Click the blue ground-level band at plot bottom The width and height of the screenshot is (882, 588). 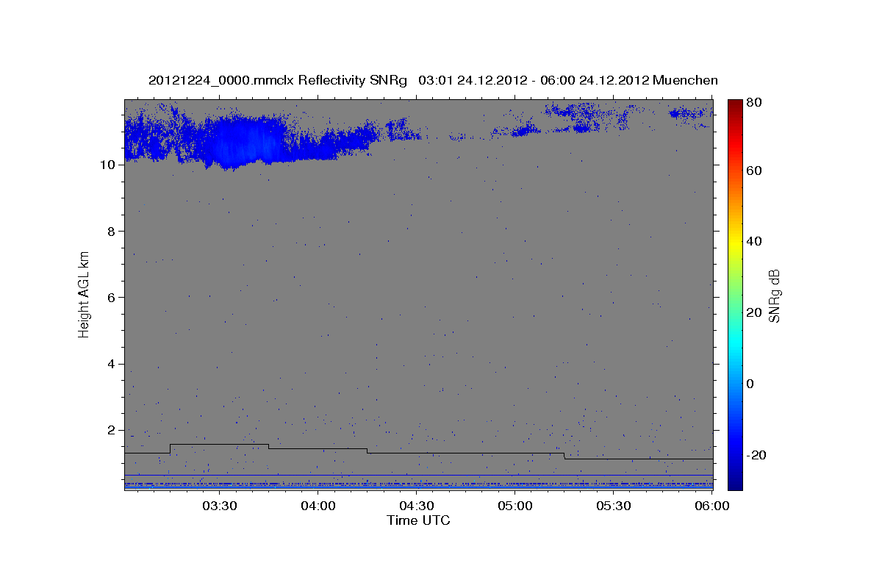pyautogui.click(x=418, y=486)
